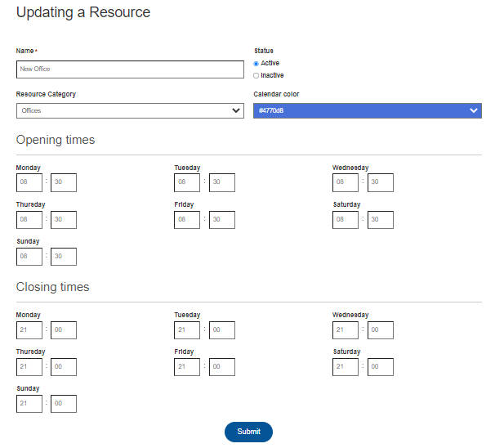Click Saturday closing minutes field
Image resolution: width=495 pixels, height=448 pixels.
point(381,367)
